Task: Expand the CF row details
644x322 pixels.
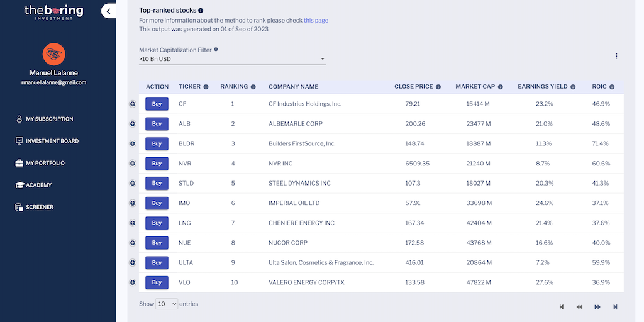Action: [x=133, y=104]
